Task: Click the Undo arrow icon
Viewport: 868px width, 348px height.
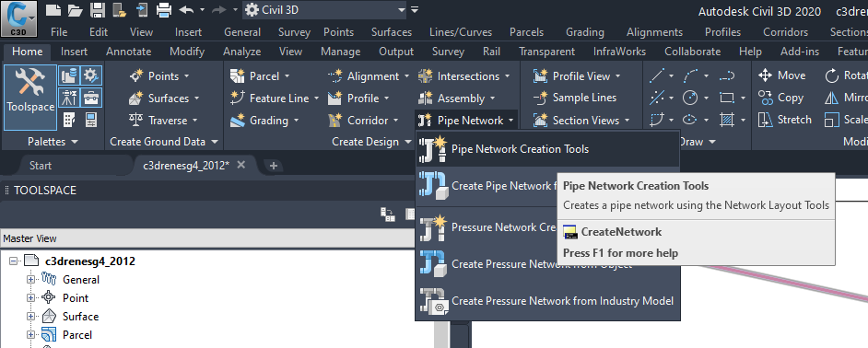Action: pos(186,9)
